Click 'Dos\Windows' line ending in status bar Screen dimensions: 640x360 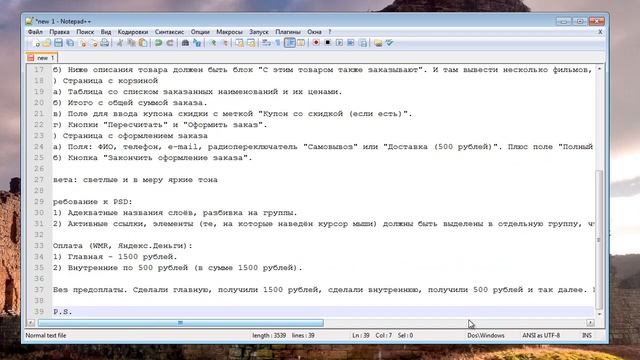click(486, 336)
